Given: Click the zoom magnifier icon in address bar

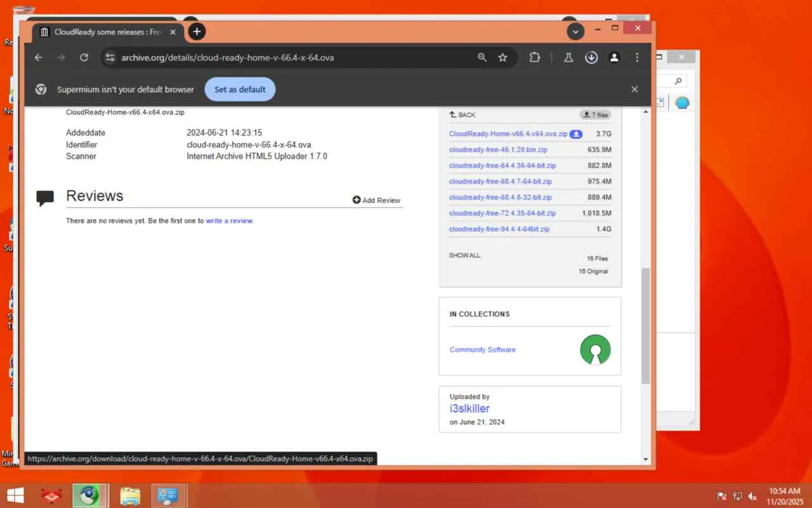Looking at the screenshot, I should click(482, 58).
